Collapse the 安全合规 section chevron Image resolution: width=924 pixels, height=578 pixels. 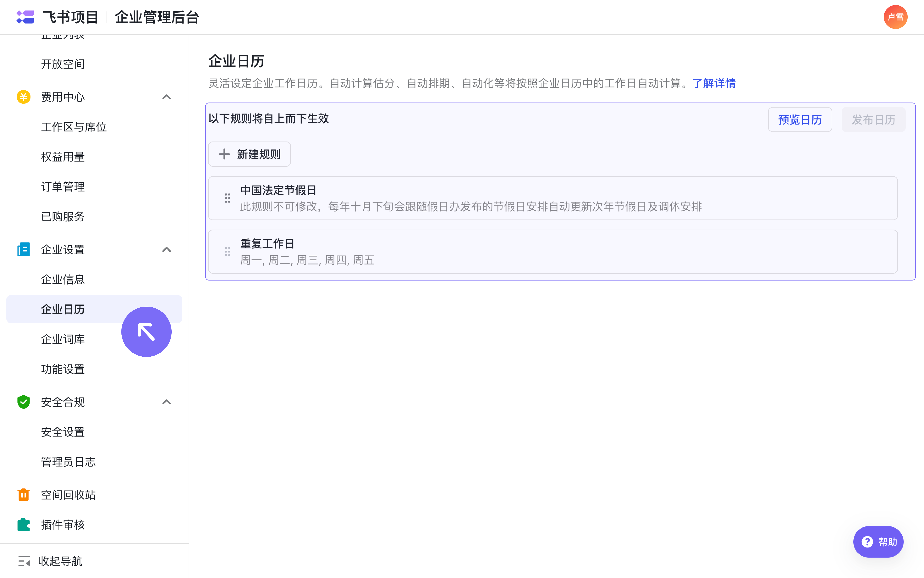167,402
